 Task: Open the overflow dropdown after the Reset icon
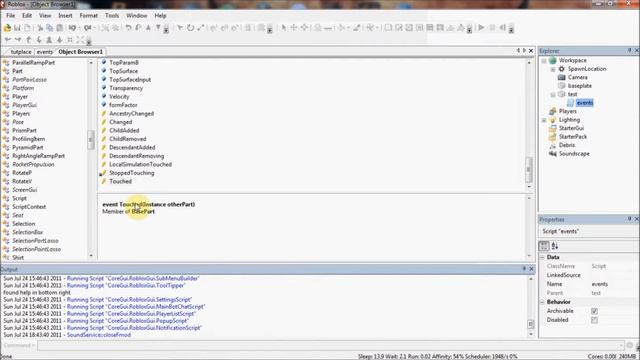click(x=511, y=29)
